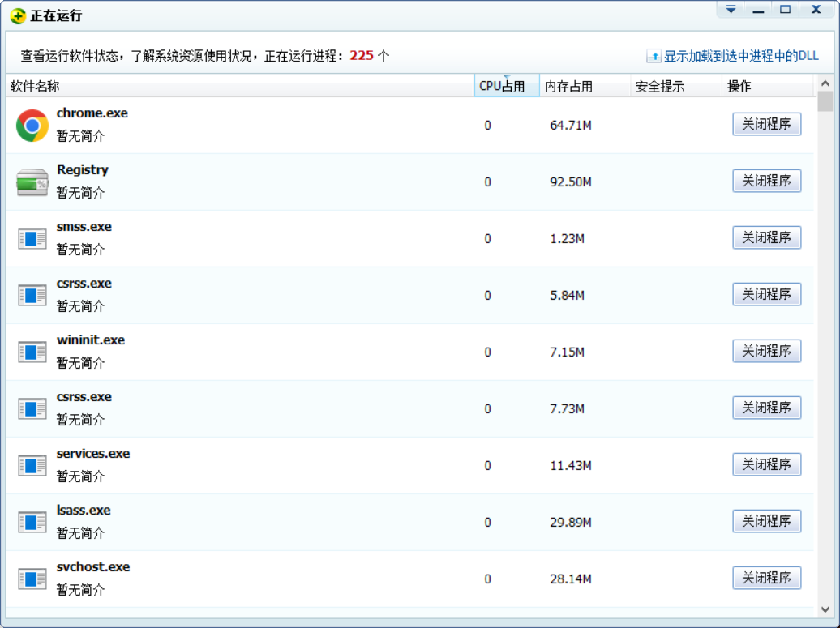Click the svchost.exe process icon
The height and width of the screenshot is (628, 840).
coord(32,579)
